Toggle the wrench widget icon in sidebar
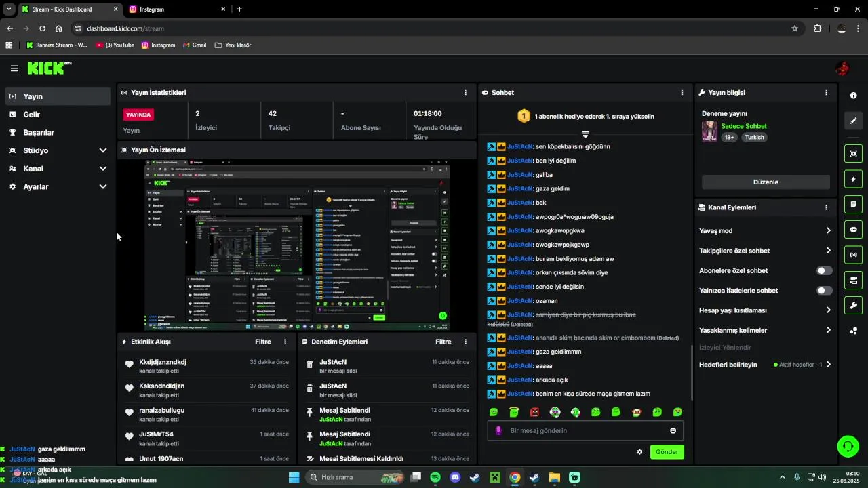The width and height of the screenshot is (868, 488). 854,305
